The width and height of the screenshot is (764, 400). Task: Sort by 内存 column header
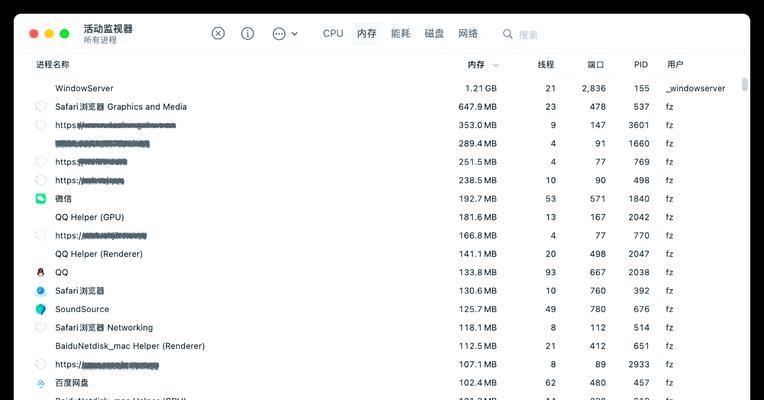[476, 64]
